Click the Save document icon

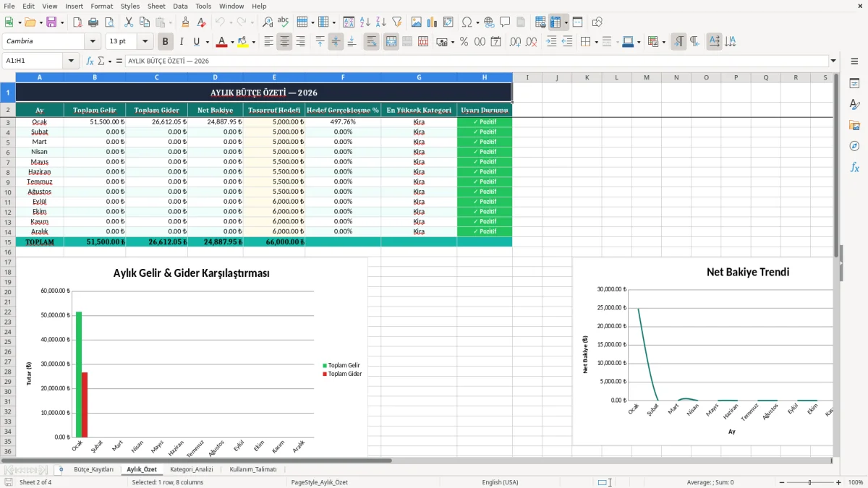[x=51, y=22]
